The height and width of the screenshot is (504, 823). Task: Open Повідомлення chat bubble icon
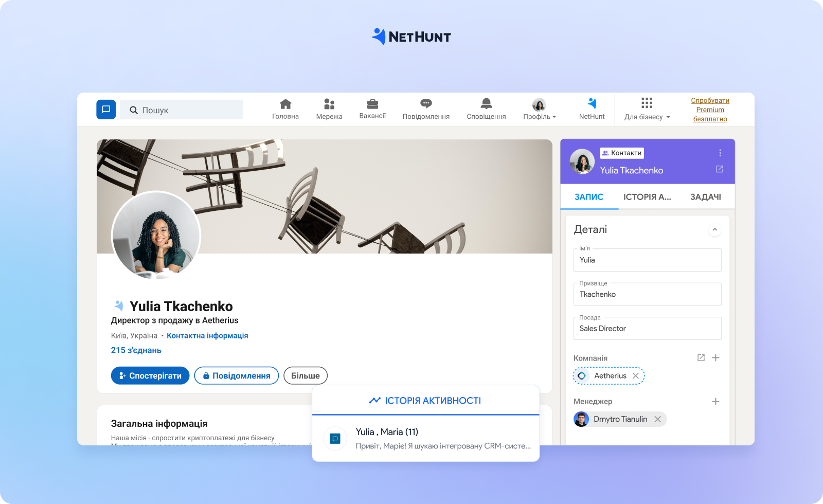(426, 103)
